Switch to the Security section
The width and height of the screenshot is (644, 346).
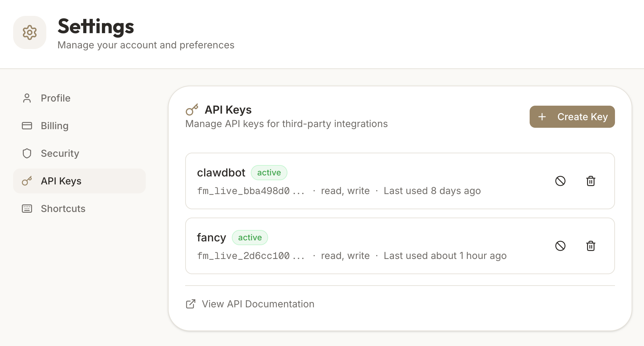[60, 153]
